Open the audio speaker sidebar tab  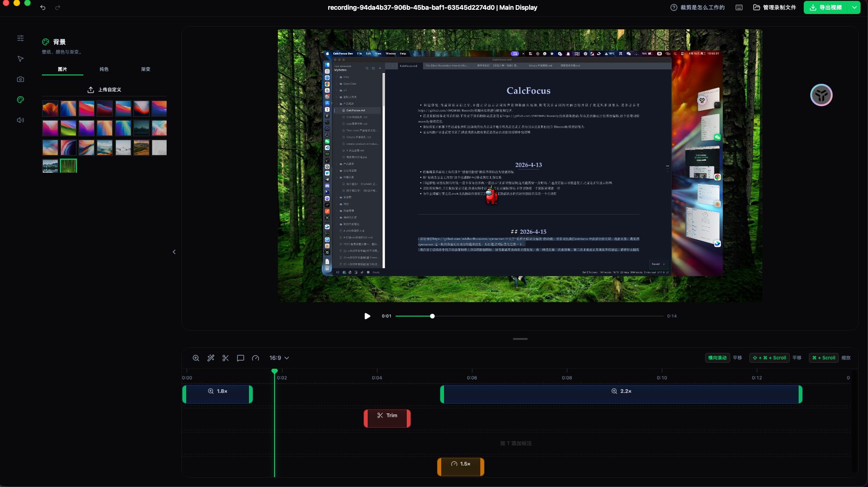[x=20, y=120]
